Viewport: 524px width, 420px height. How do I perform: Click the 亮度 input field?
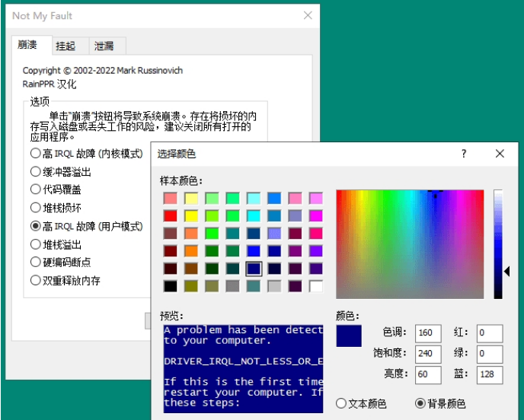pos(428,374)
